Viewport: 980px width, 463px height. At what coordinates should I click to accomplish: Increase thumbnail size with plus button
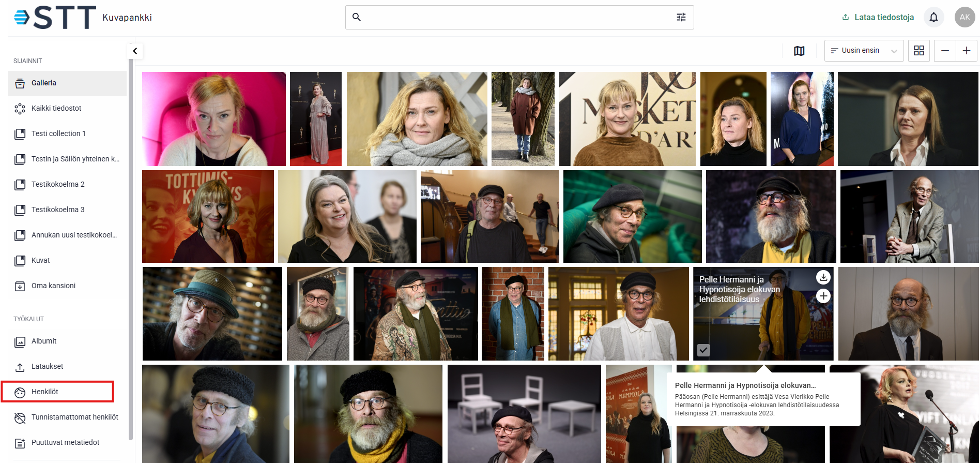pyautogui.click(x=966, y=51)
